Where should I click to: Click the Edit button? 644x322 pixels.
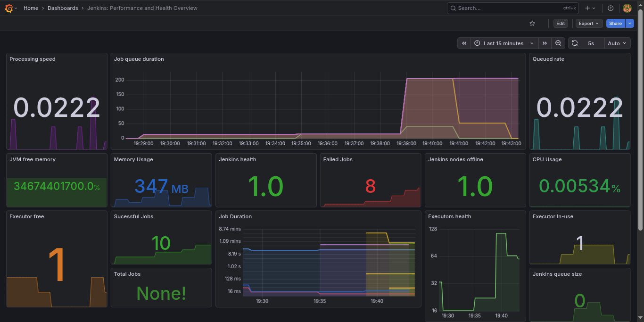pos(561,23)
